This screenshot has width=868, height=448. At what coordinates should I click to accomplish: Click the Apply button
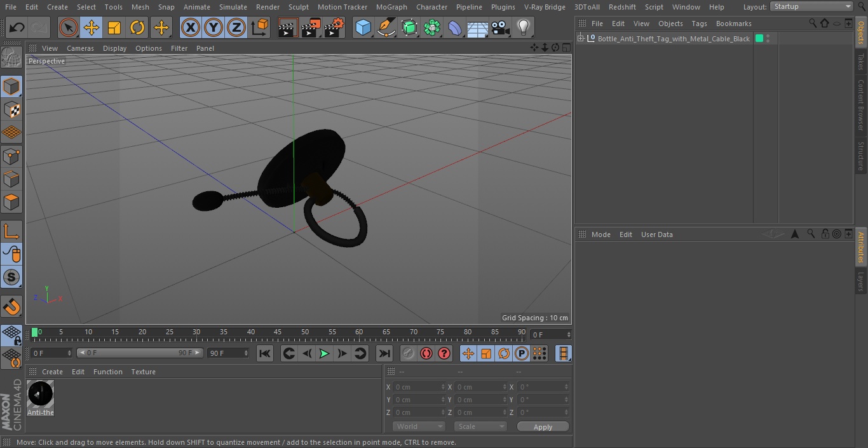[x=543, y=426]
